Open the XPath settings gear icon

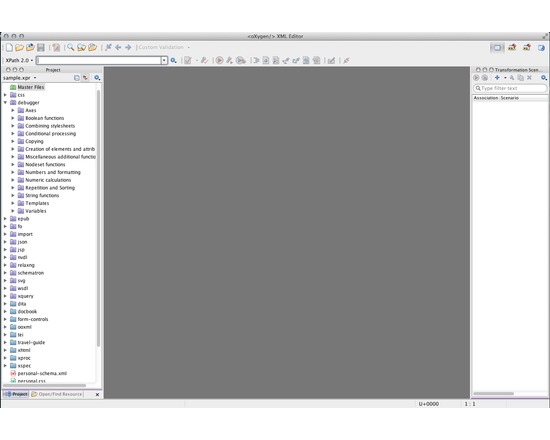[x=173, y=60]
